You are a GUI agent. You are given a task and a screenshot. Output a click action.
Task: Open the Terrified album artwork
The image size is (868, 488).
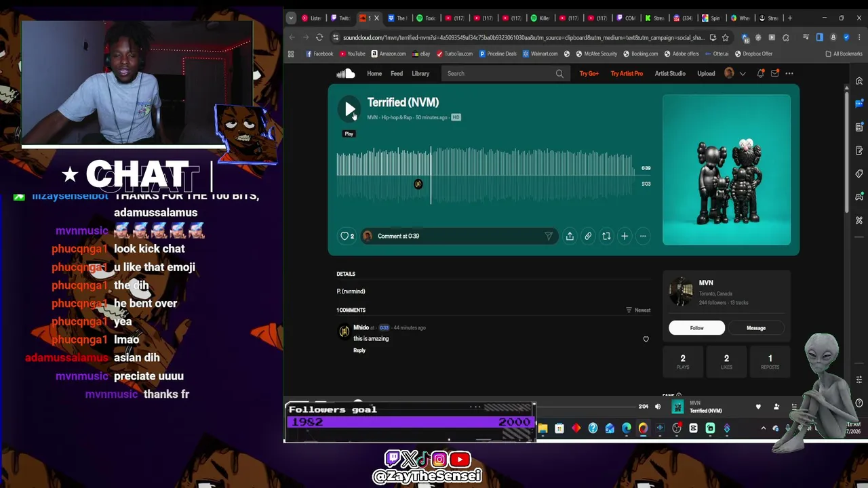pos(726,169)
